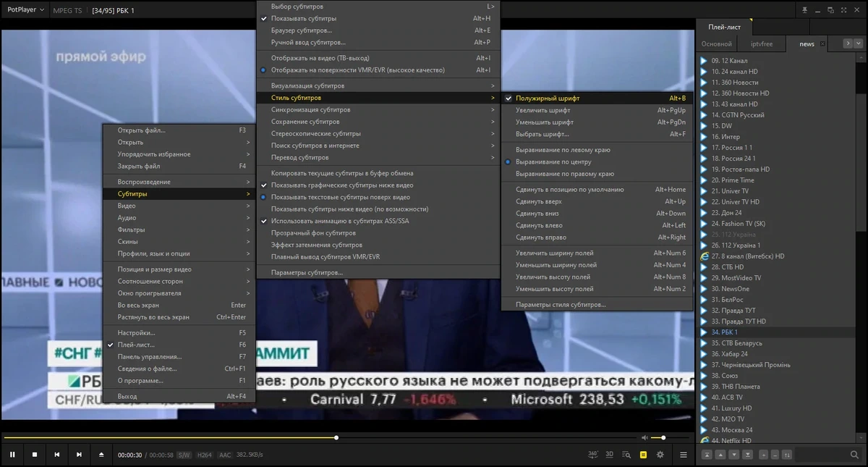Image resolution: width=868 pixels, height=467 pixels.
Task: Pin the player window on top
Action: coord(804,10)
